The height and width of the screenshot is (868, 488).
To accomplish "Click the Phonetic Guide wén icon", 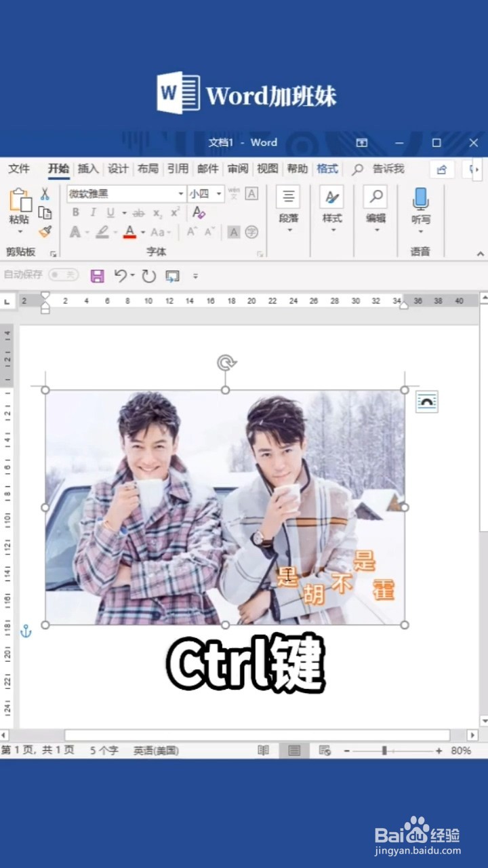I will [234, 194].
